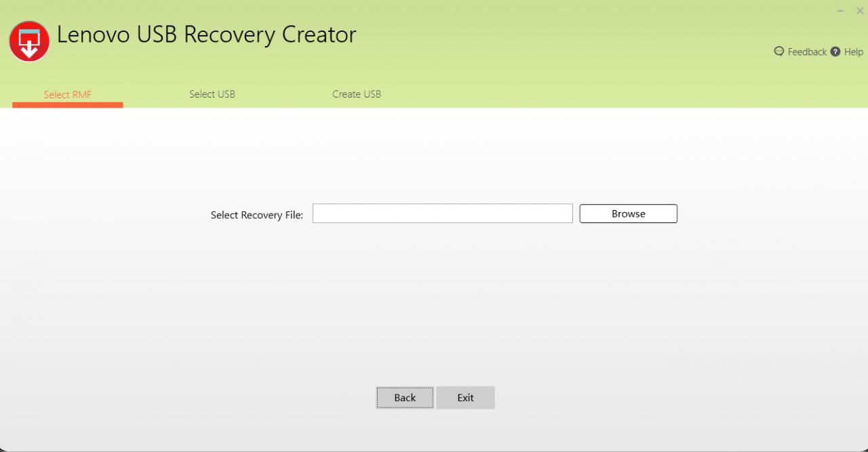The width and height of the screenshot is (868, 452).
Task: Click the Feedback speech bubble icon
Action: pyautogui.click(x=779, y=52)
